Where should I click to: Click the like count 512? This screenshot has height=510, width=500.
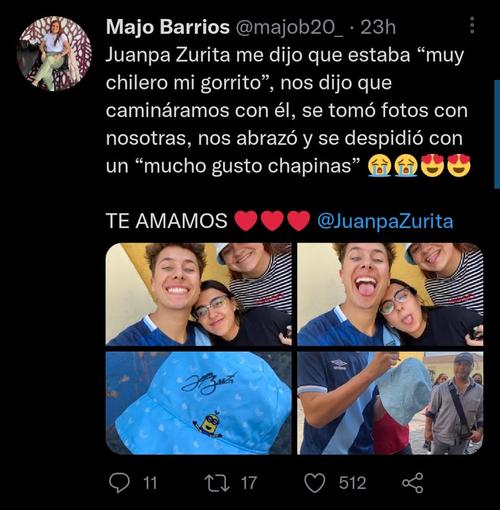353,483
